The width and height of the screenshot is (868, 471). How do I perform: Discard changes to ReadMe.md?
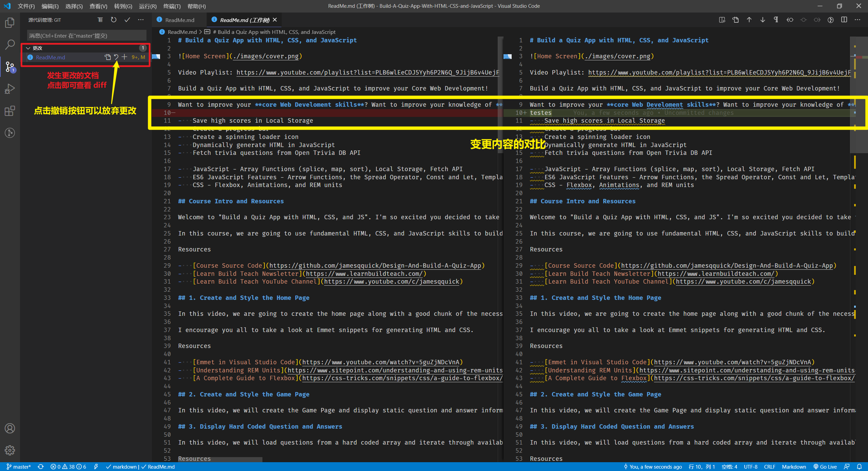point(116,57)
